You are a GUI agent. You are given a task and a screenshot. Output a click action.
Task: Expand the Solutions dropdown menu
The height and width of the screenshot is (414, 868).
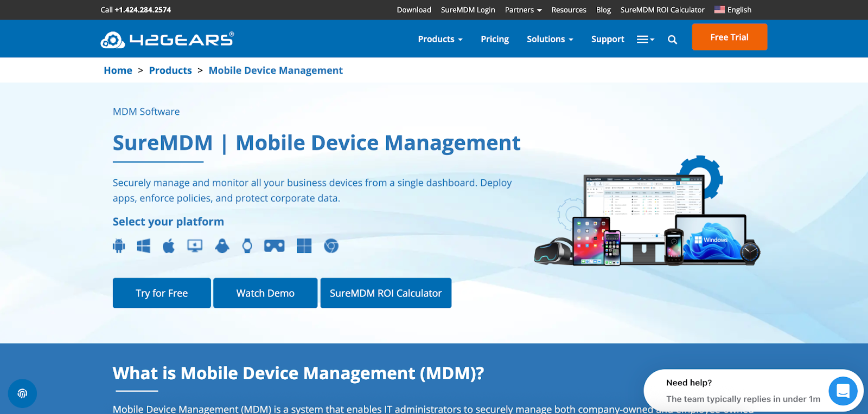coord(550,39)
